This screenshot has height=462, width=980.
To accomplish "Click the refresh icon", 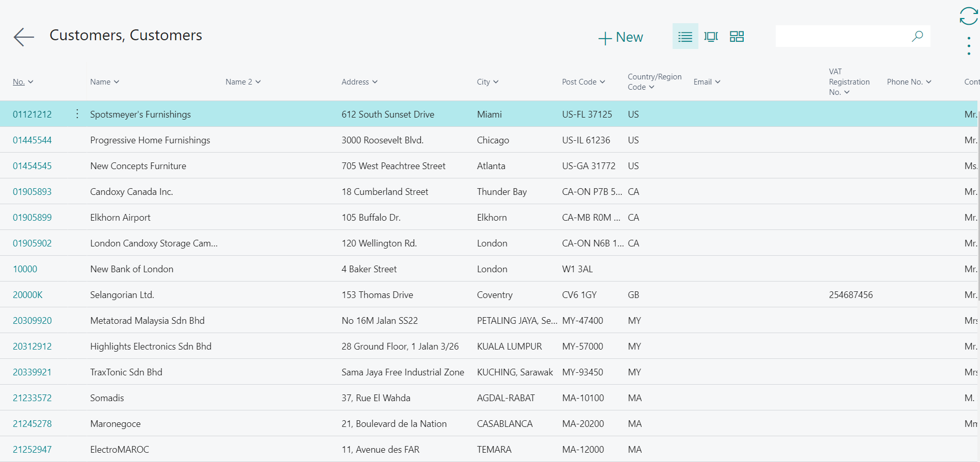I will 969,16.
